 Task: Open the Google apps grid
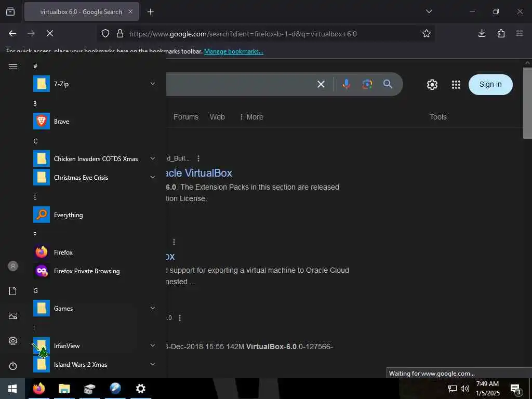(x=456, y=85)
